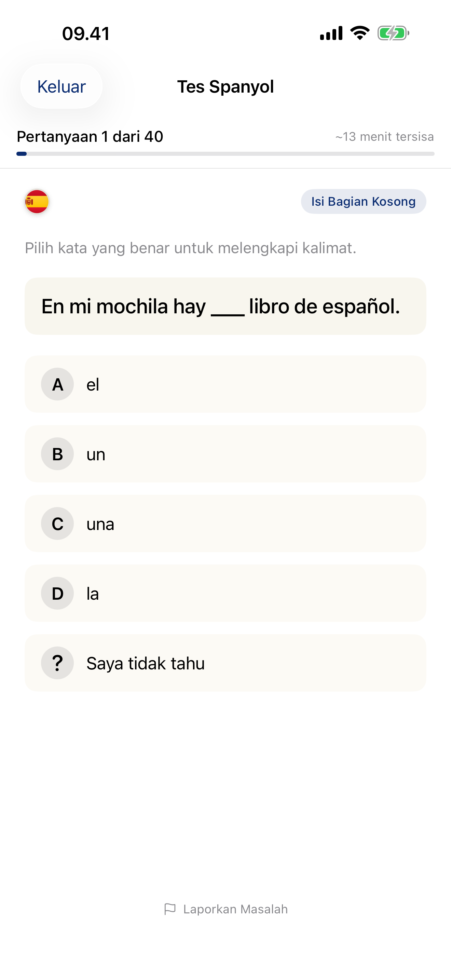The width and height of the screenshot is (451, 980).
Task: Select answer option "la"
Action: [225, 594]
